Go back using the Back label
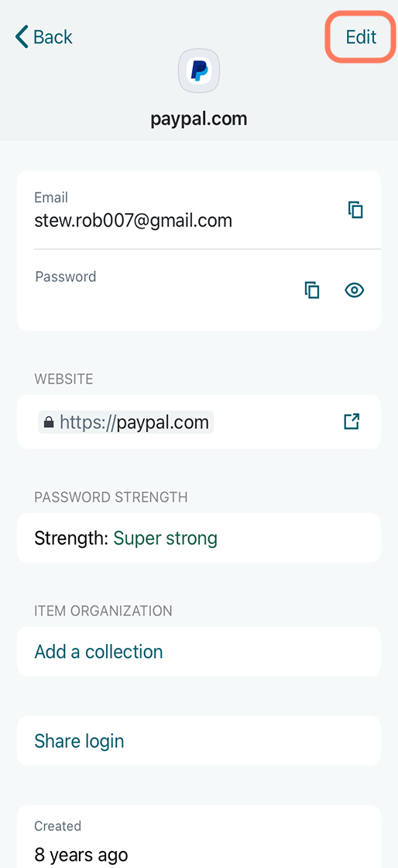Image resolution: width=398 pixels, height=868 pixels. pyautogui.click(x=53, y=37)
